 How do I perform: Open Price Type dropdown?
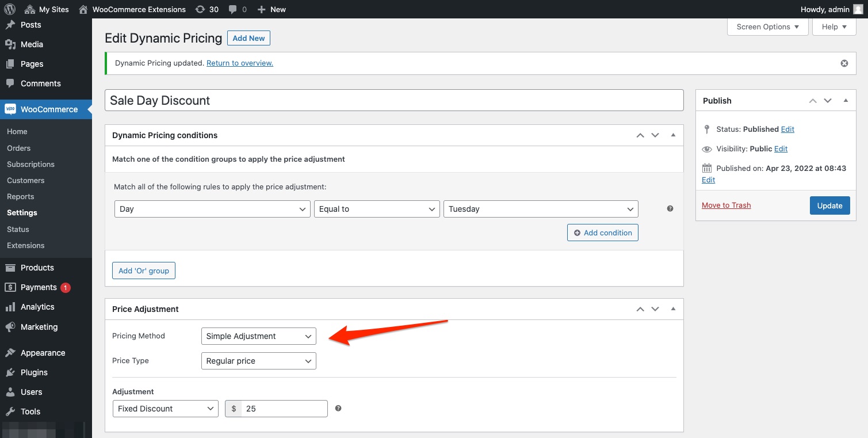click(259, 361)
